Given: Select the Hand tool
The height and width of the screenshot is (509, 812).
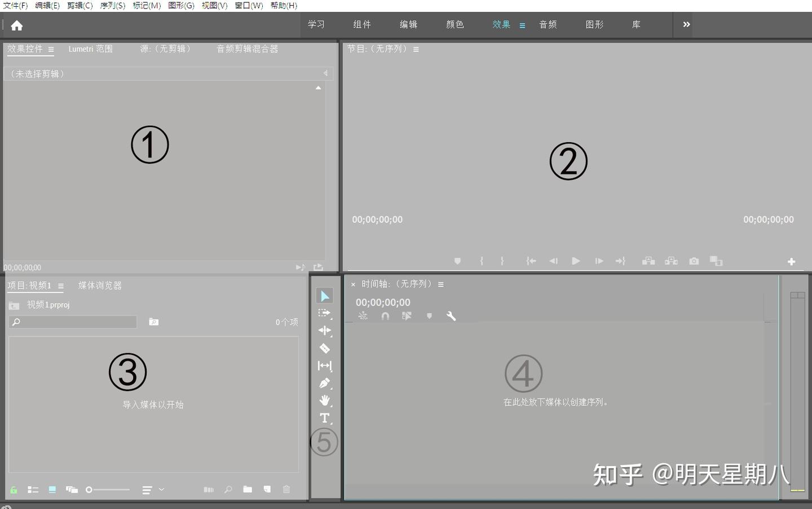Looking at the screenshot, I should tap(324, 401).
